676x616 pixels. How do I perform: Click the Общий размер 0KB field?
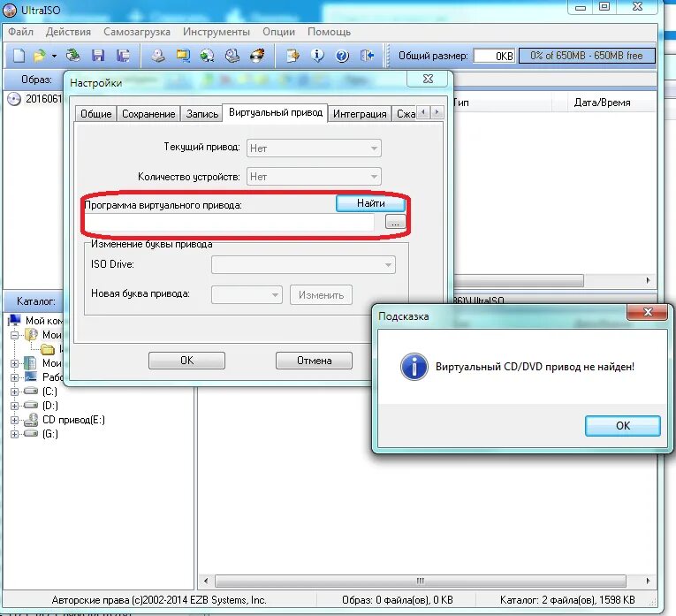click(495, 56)
